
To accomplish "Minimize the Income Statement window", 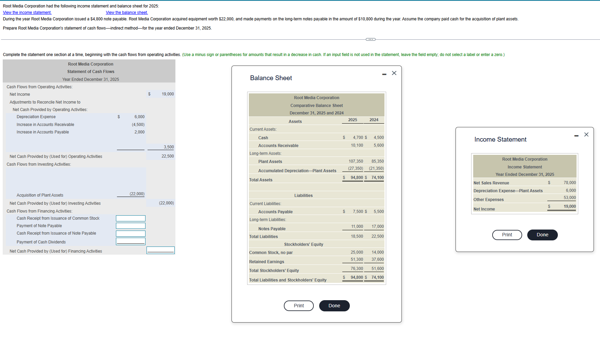I will pyautogui.click(x=576, y=135).
